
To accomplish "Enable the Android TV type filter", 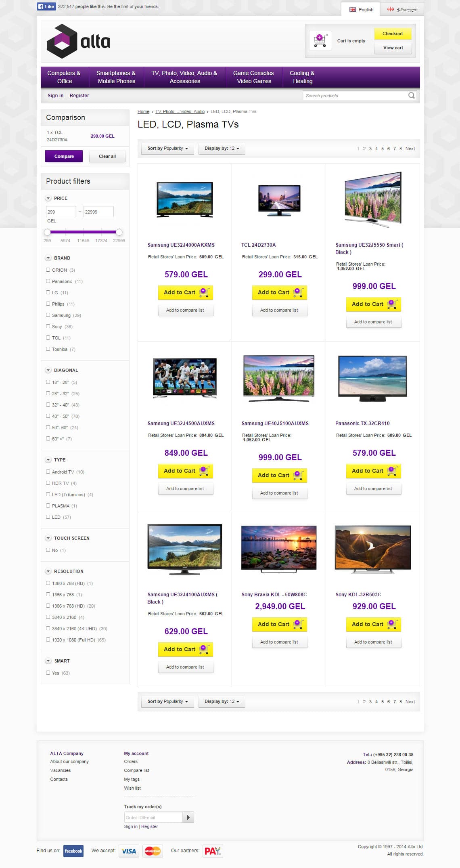I will 48,472.
